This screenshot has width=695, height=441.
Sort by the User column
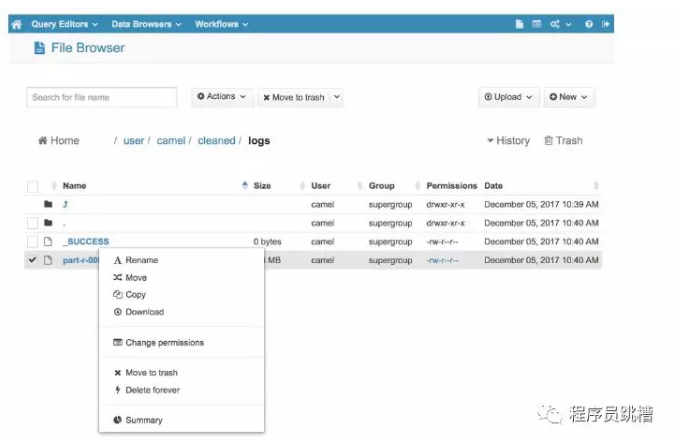[x=320, y=186]
